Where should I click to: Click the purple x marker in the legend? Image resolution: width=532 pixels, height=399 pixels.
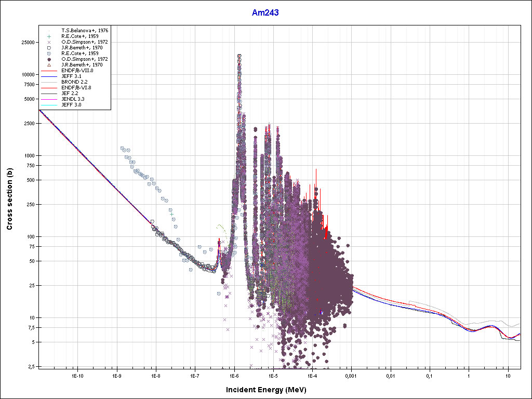(x=48, y=42)
